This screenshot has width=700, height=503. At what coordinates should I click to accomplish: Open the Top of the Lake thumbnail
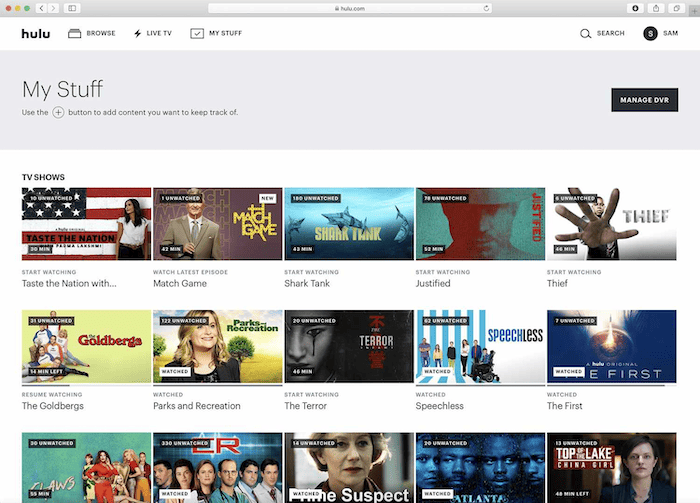(x=612, y=468)
